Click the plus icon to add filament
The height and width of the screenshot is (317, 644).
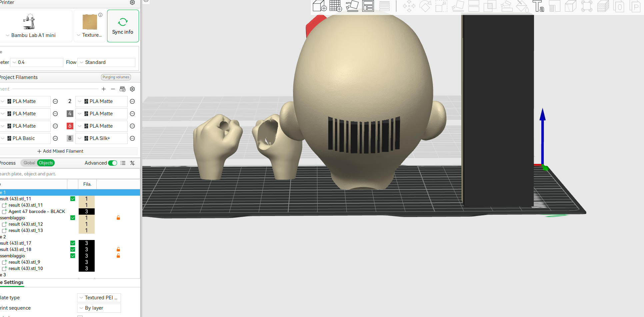pos(104,89)
